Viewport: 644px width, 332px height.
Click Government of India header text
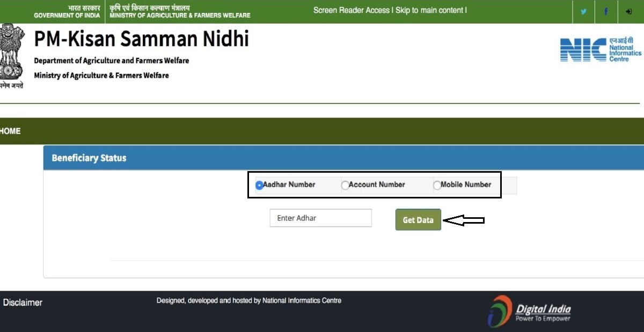point(67,12)
